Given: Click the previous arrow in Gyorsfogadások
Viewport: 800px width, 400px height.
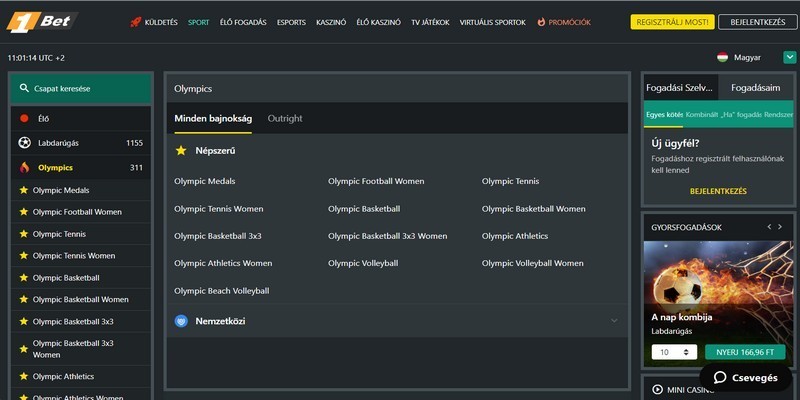Looking at the screenshot, I should coord(769,227).
